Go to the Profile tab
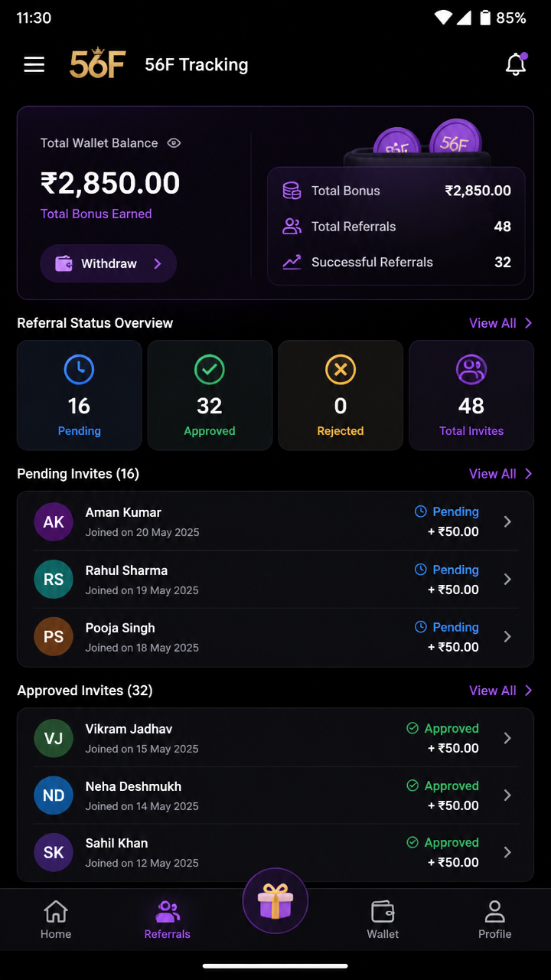Image resolution: width=551 pixels, height=980 pixels. click(x=495, y=920)
